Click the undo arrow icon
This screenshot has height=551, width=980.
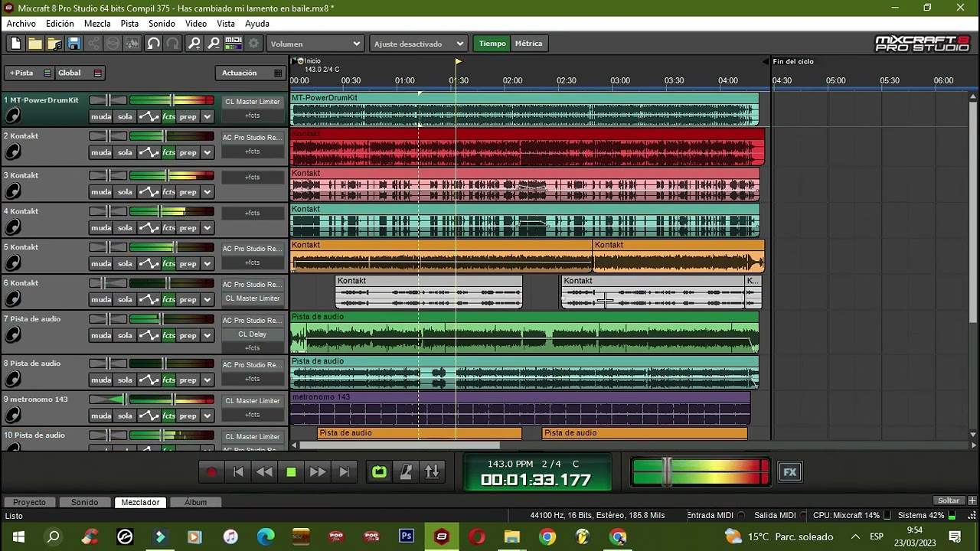tap(153, 44)
